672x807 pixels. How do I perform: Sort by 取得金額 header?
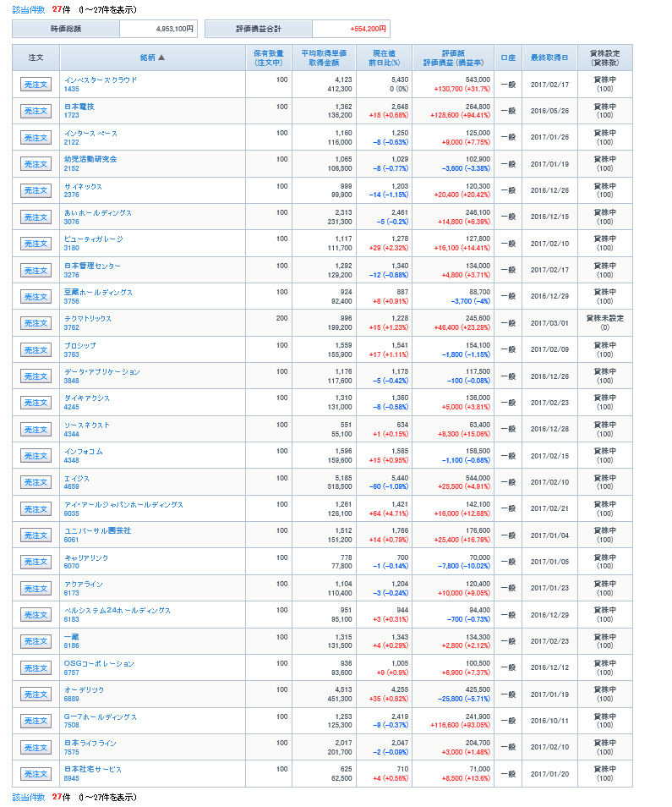324,63
